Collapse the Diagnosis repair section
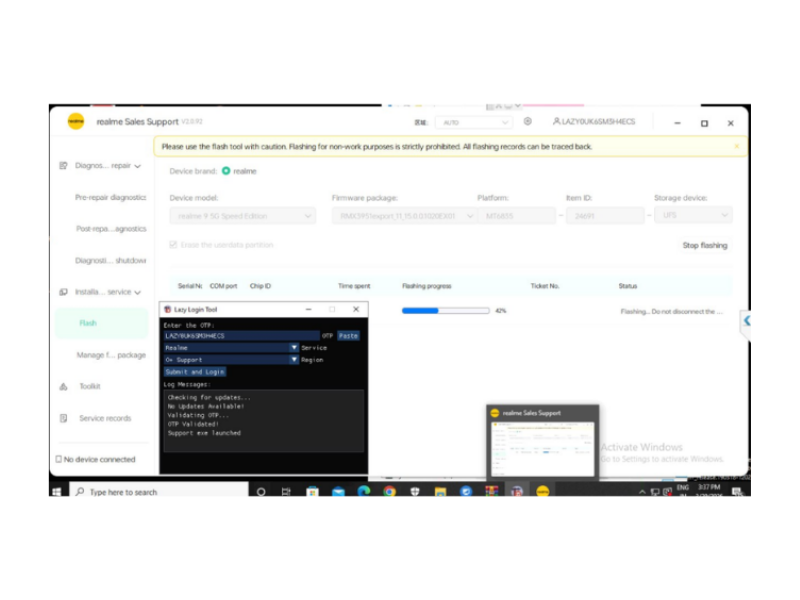Viewport: 800px width, 600px height. pyautogui.click(x=138, y=166)
